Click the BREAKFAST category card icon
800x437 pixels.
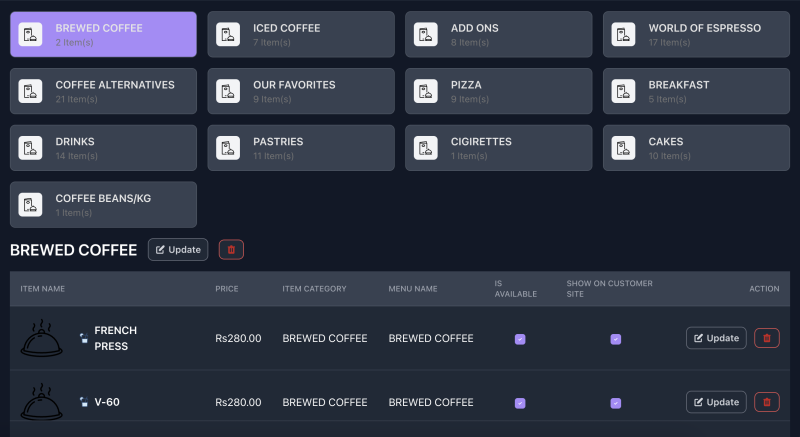623,91
